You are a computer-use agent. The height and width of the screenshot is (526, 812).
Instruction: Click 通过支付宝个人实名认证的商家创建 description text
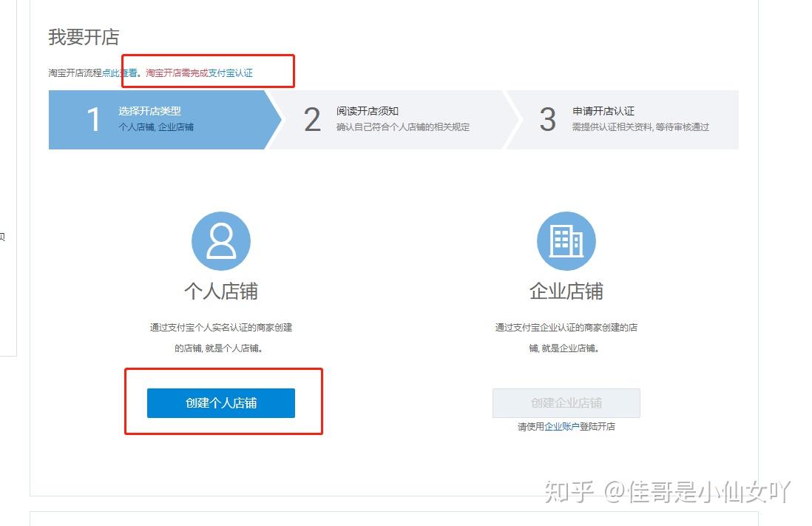221,328
